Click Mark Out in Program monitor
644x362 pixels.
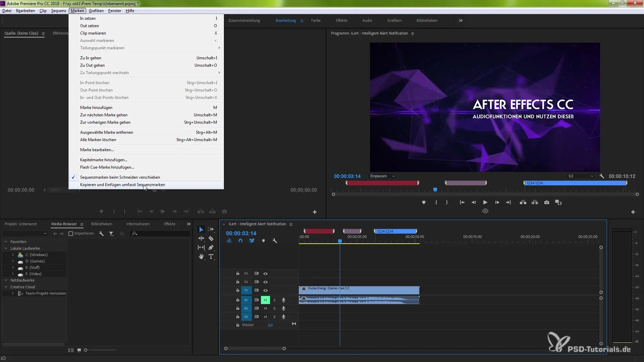447,202
